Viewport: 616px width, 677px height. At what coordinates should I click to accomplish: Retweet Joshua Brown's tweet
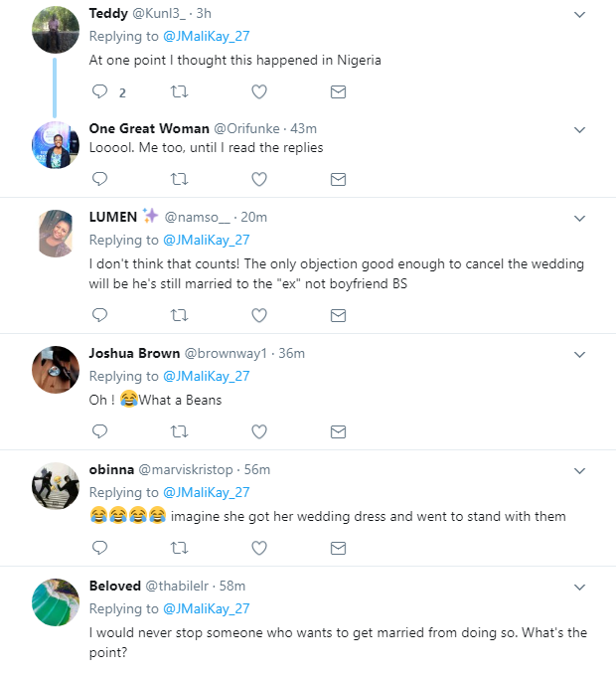180,431
